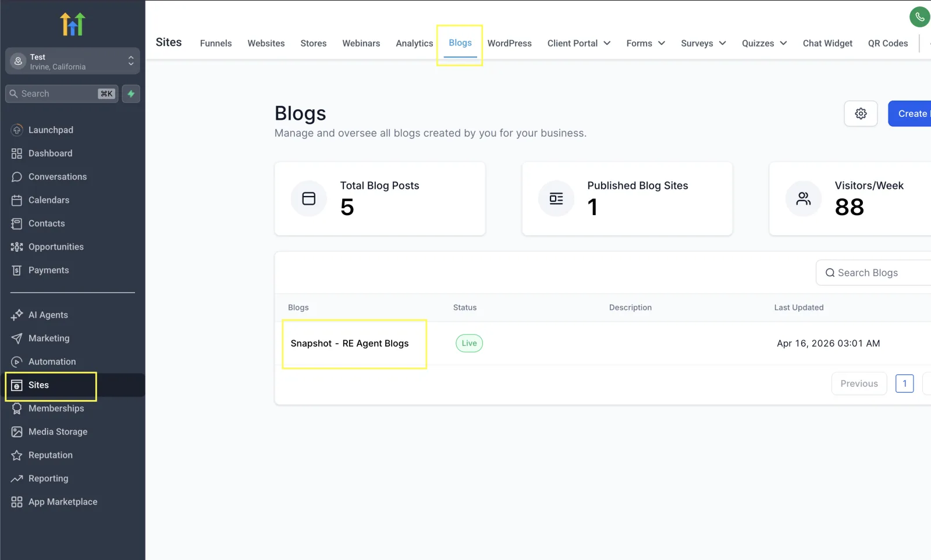
Task: Click the Published Blog Sites card icon
Action: pos(556,198)
